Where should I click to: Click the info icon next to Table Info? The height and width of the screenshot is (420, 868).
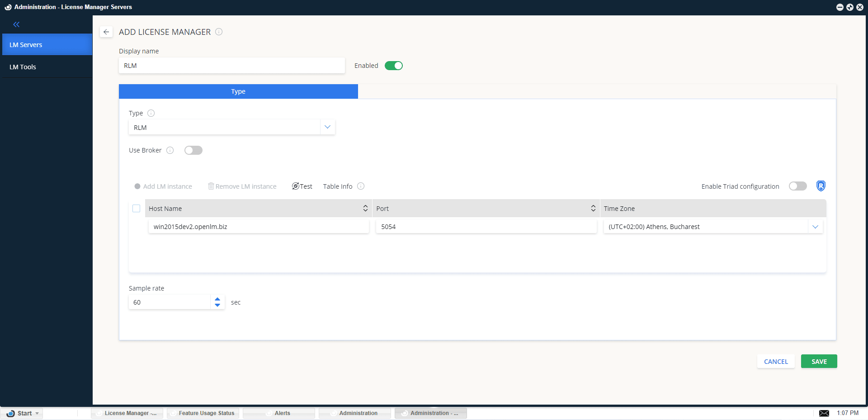click(x=361, y=186)
